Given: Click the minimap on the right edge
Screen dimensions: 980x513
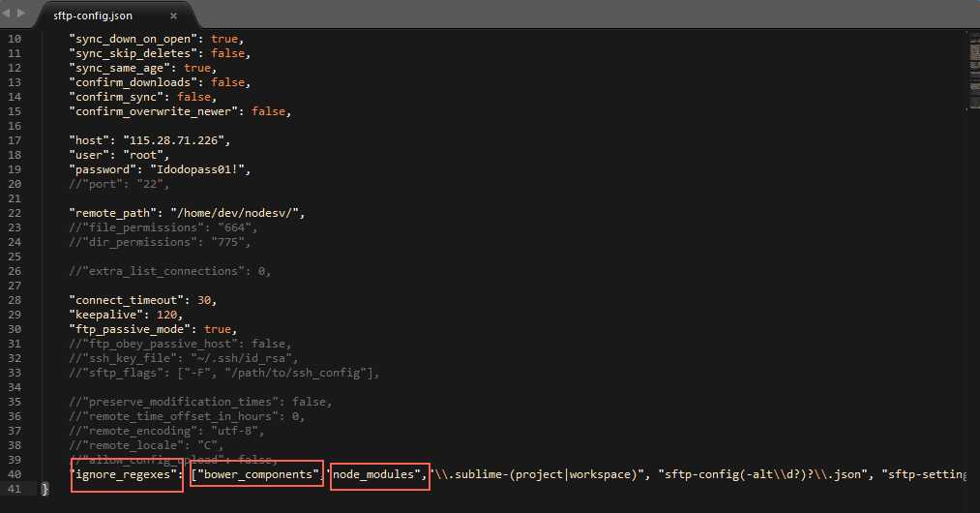Looking at the screenshot, I should pos(974,70).
